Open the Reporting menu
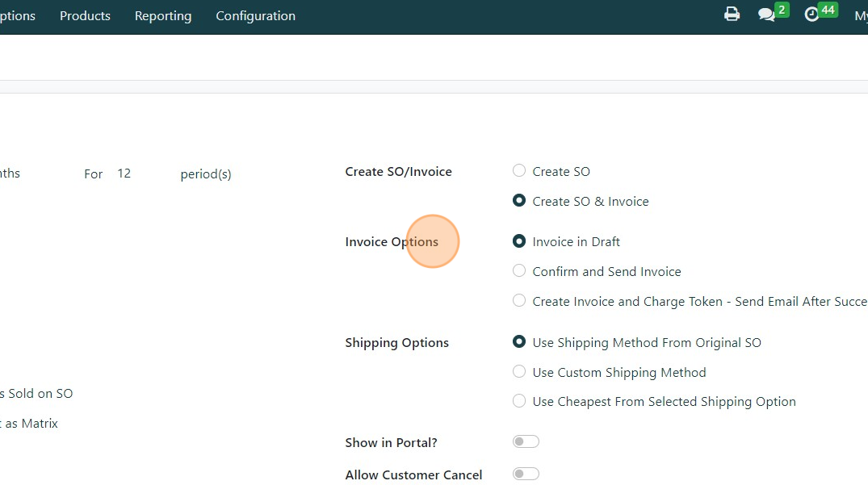868x485 pixels. (163, 16)
